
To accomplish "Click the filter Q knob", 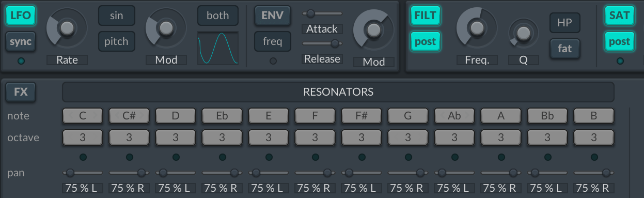I will (x=523, y=34).
